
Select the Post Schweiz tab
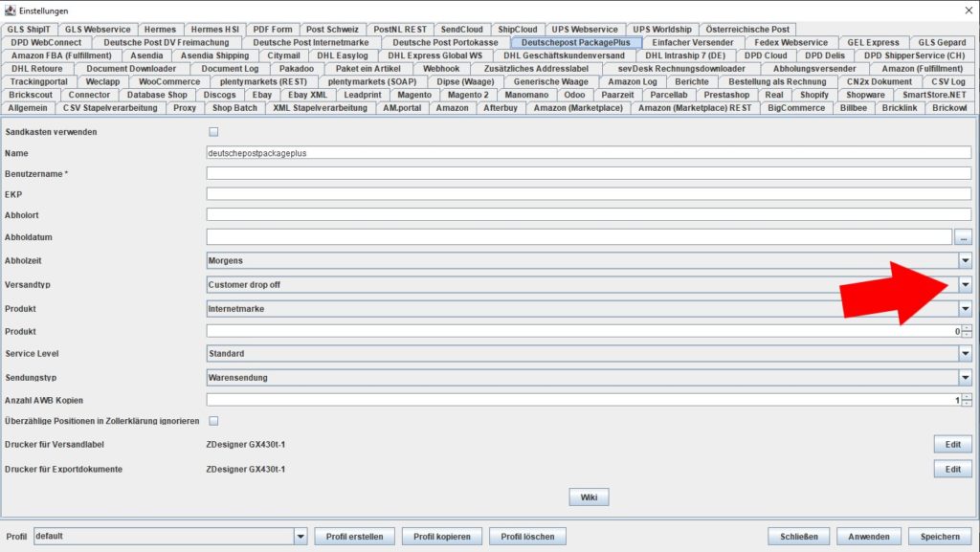[332, 30]
